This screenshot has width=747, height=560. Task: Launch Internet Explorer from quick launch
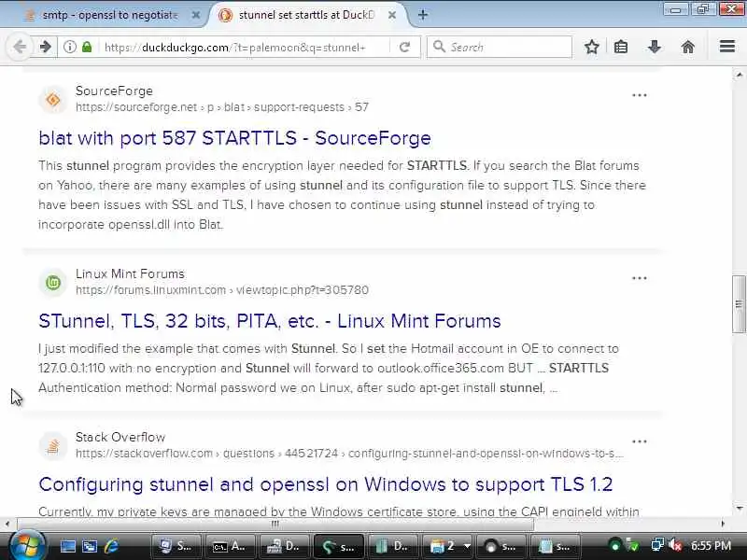pos(111,546)
